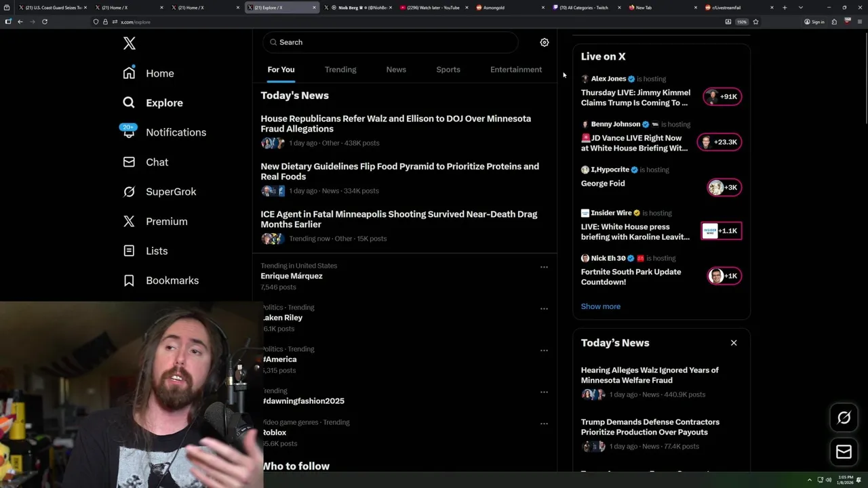Click the +91K listeners badge
This screenshot has height=488, width=868.
[x=723, y=96]
